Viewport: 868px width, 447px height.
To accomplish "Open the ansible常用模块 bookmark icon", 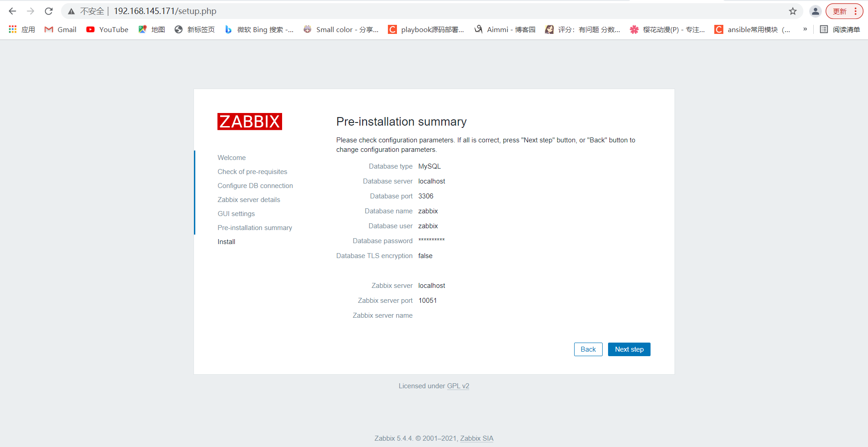I will [x=719, y=29].
